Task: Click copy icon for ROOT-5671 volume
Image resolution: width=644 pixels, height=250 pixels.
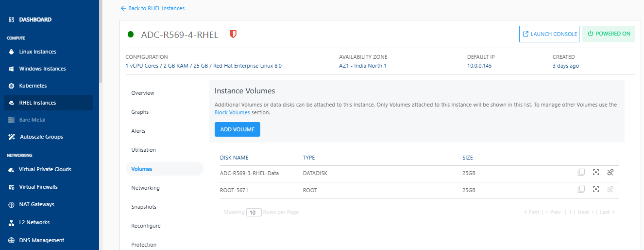Action: coord(581,189)
